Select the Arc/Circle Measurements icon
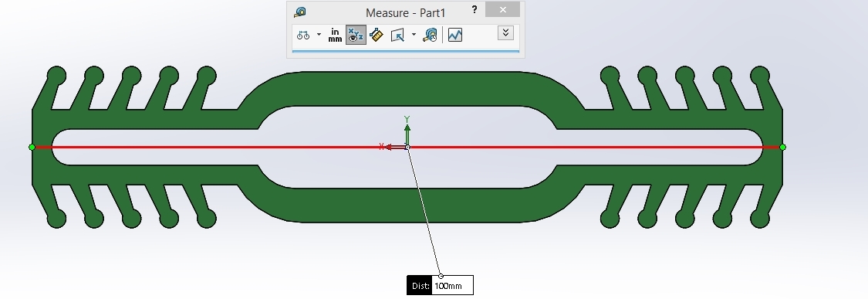The width and height of the screenshot is (868, 299). pyautogui.click(x=302, y=36)
